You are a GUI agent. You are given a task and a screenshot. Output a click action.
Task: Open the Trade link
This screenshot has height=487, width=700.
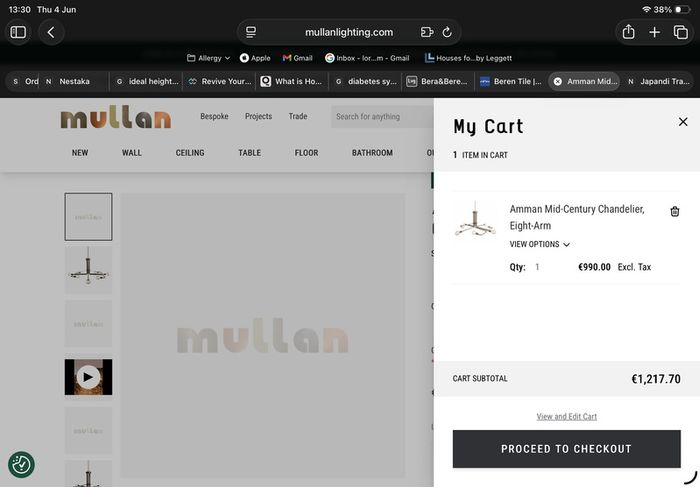coord(298,116)
